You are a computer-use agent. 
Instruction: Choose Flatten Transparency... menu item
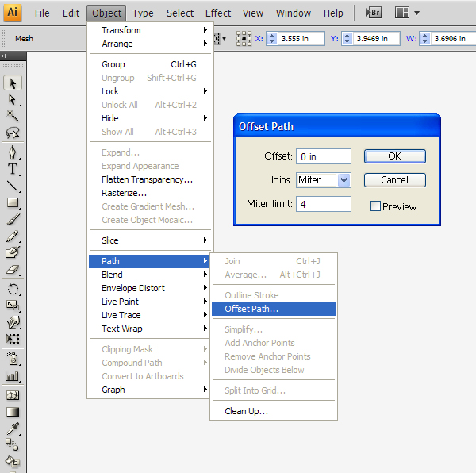pyautogui.click(x=150, y=179)
